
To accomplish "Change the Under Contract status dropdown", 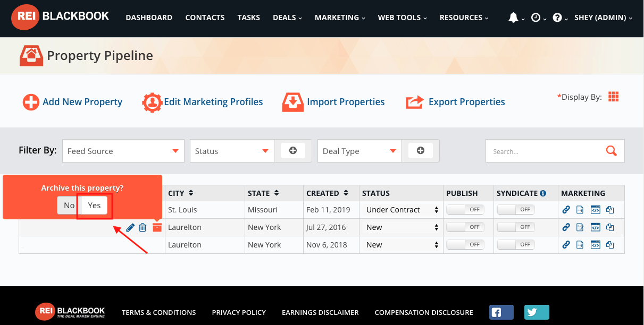I will point(402,210).
